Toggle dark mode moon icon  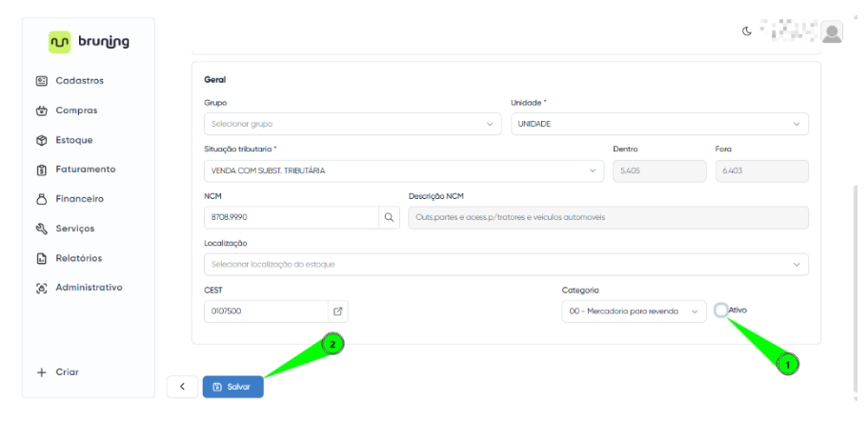[747, 30]
